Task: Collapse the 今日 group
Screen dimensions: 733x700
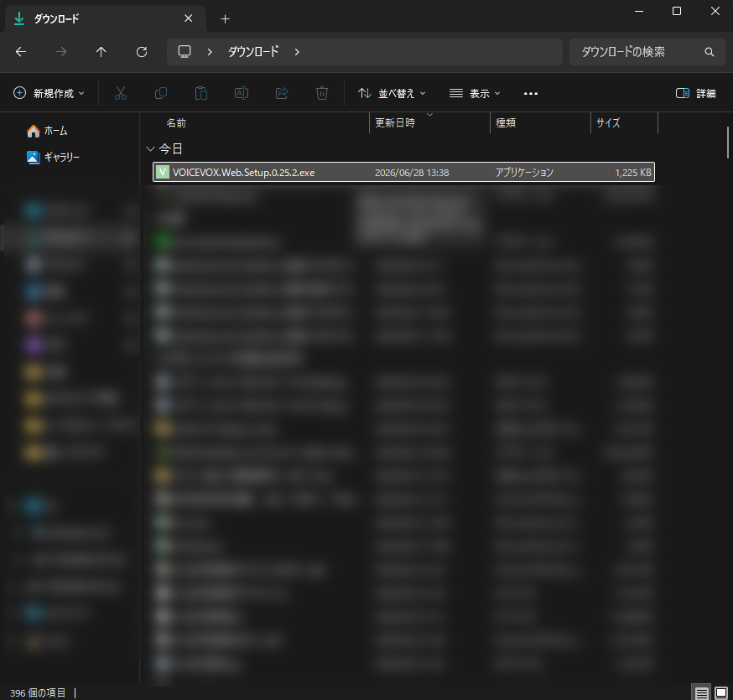Action: pyautogui.click(x=150, y=149)
